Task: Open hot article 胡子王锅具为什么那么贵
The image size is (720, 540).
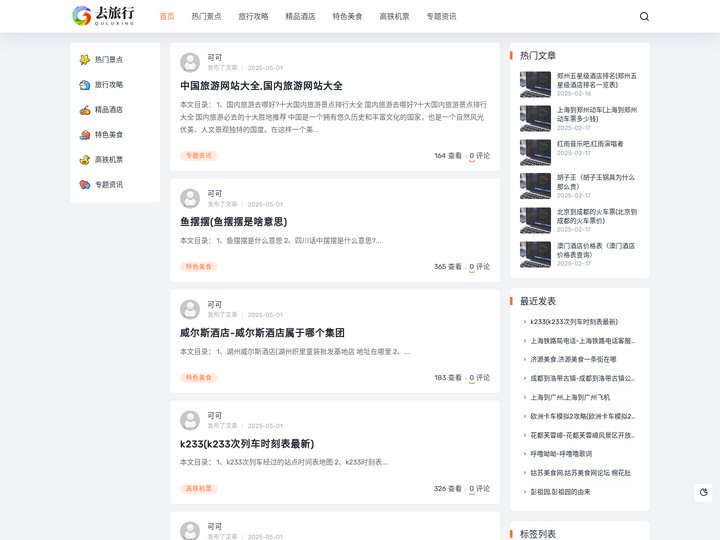Action: (596, 182)
